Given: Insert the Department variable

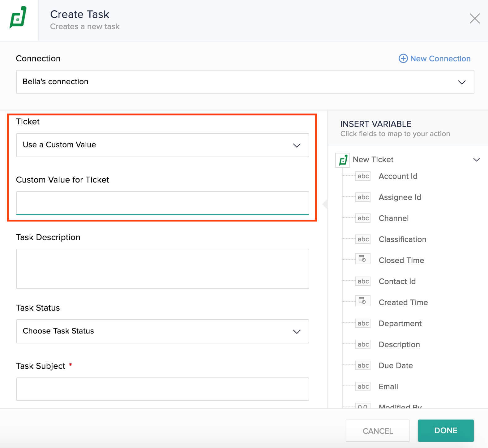Looking at the screenshot, I should point(400,324).
